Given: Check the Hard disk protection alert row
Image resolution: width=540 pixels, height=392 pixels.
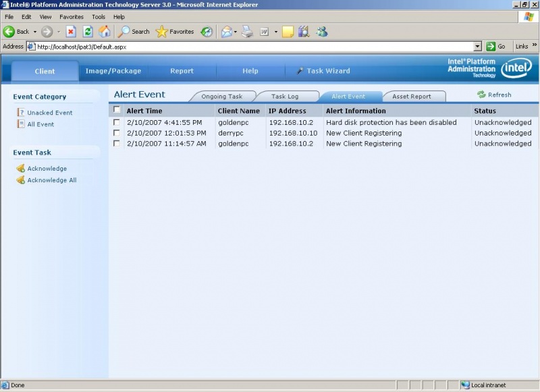Looking at the screenshot, I should pyautogui.click(x=117, y=123).
